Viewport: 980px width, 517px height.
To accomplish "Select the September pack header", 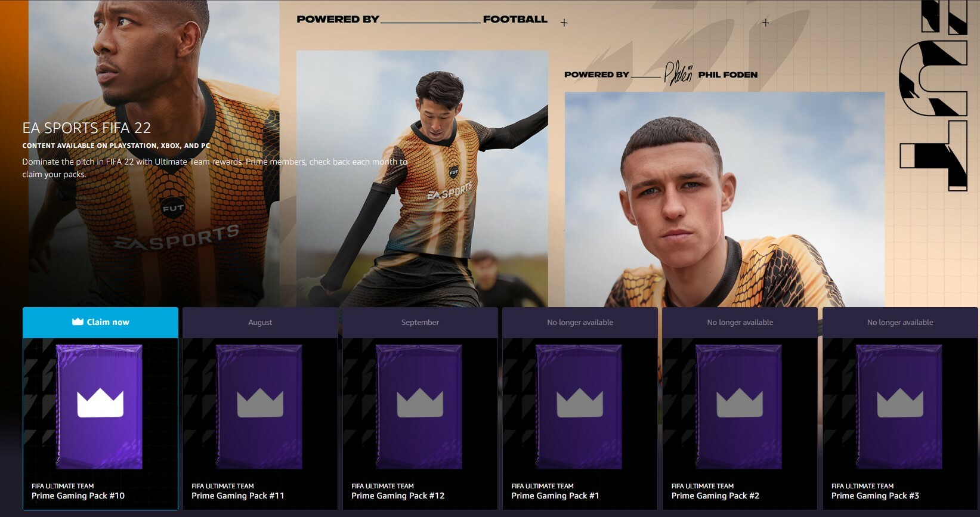I will pos(420,323).
